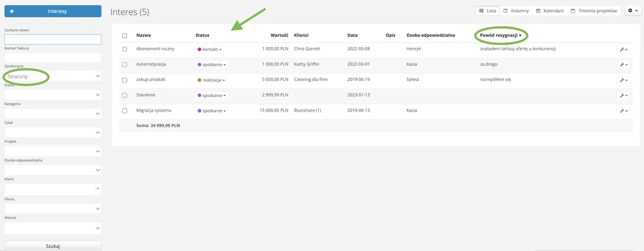Check the Migracja systemu row checkbox

click(125, 110)
